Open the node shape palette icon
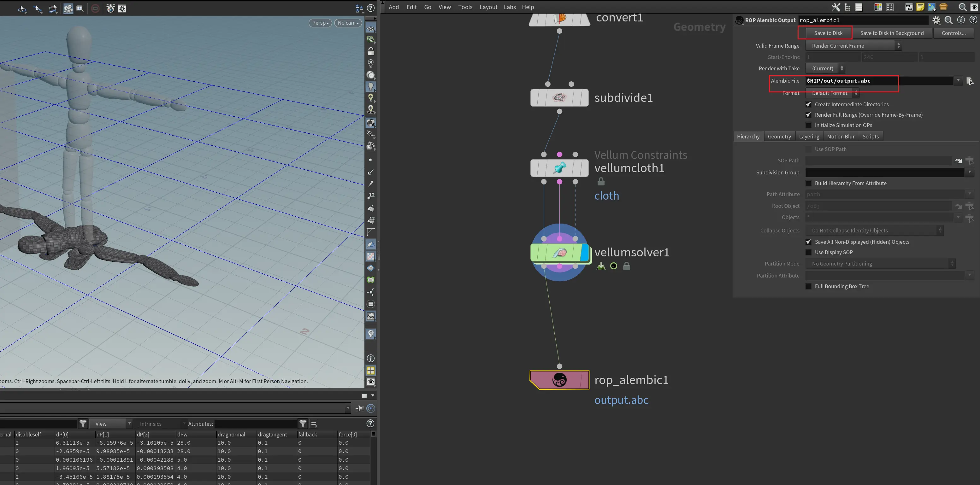This screenshot has width=980, height=485. 889,7
